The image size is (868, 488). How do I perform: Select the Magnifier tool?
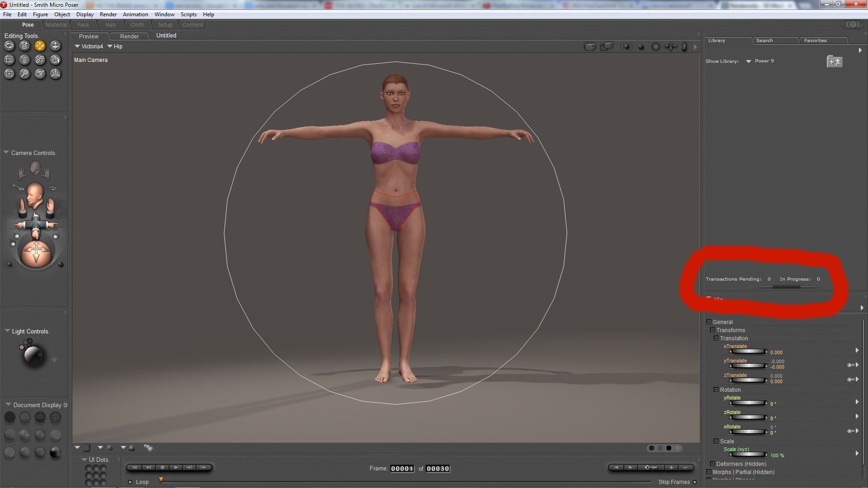click(24, 74)
